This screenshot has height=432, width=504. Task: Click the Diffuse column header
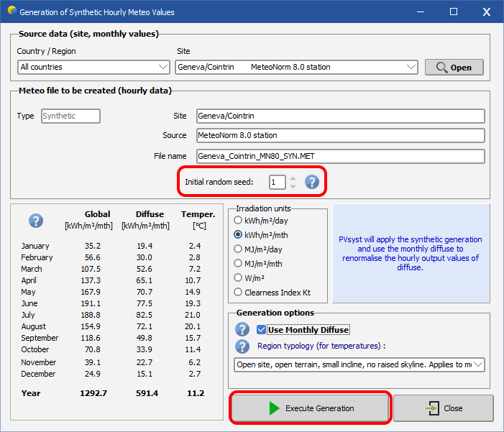click(150, 214)
